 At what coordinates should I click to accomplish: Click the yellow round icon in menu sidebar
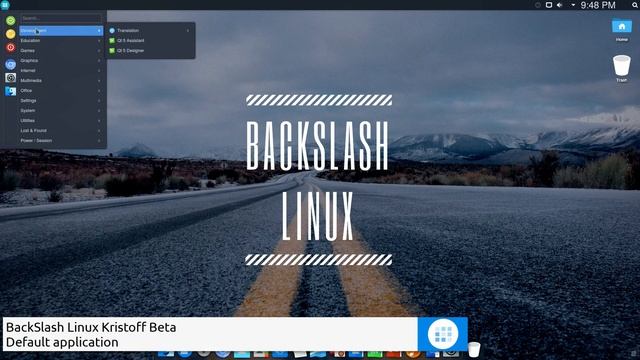11,34
